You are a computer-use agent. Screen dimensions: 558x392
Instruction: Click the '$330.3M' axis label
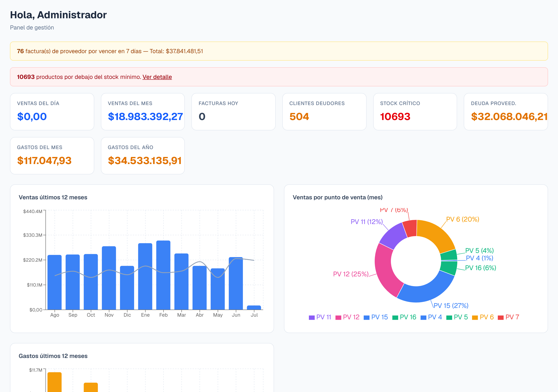point(33,235)
